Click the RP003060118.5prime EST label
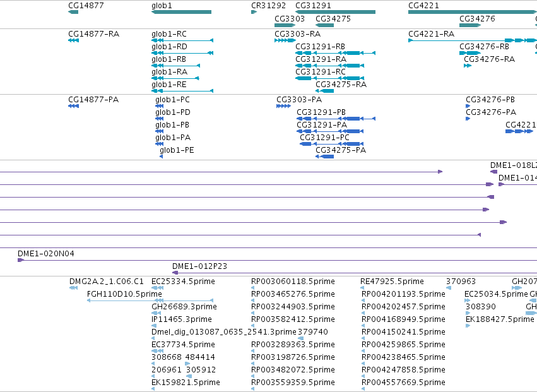 click(x=293, y=282)
